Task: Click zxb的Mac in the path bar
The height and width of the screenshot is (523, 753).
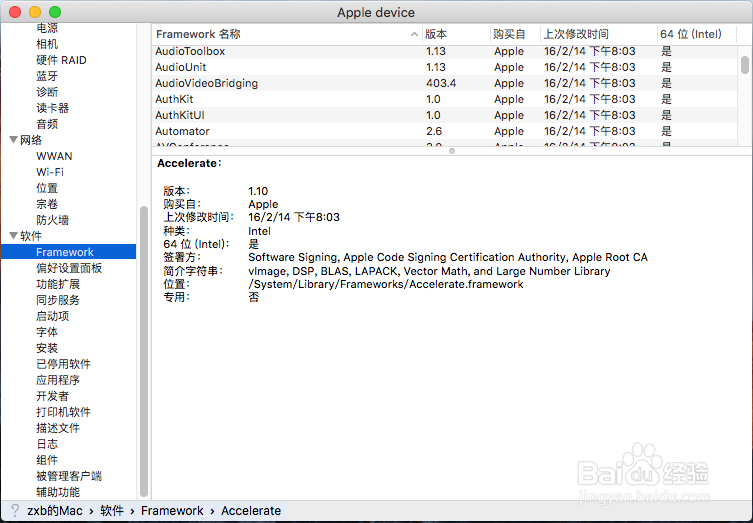Action: pos(55,511)
